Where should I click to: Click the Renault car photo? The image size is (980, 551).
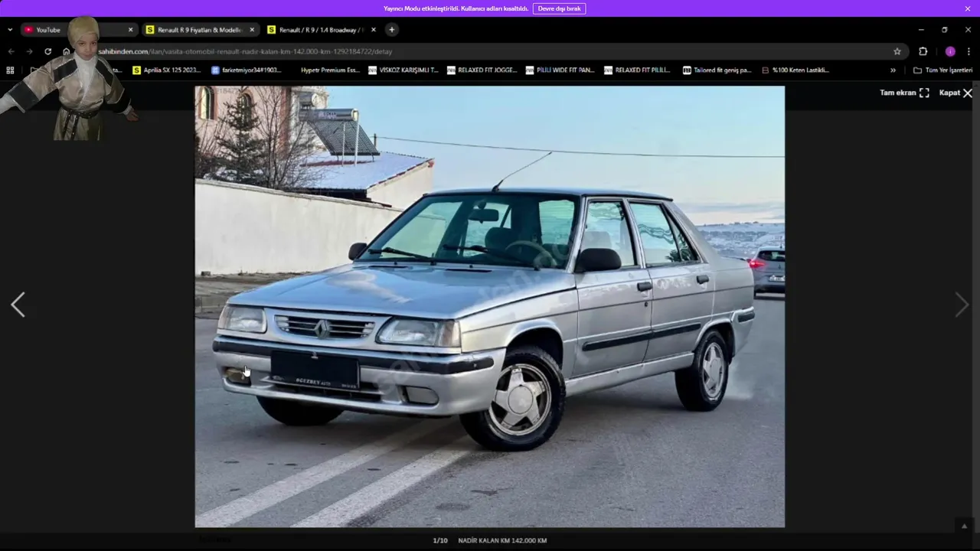(489, 306)
